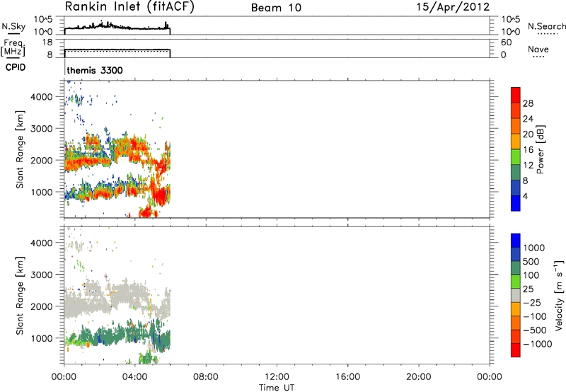Select the CPID row label
Viewport: 566px width, 392px height.
[x=16, y=67]
